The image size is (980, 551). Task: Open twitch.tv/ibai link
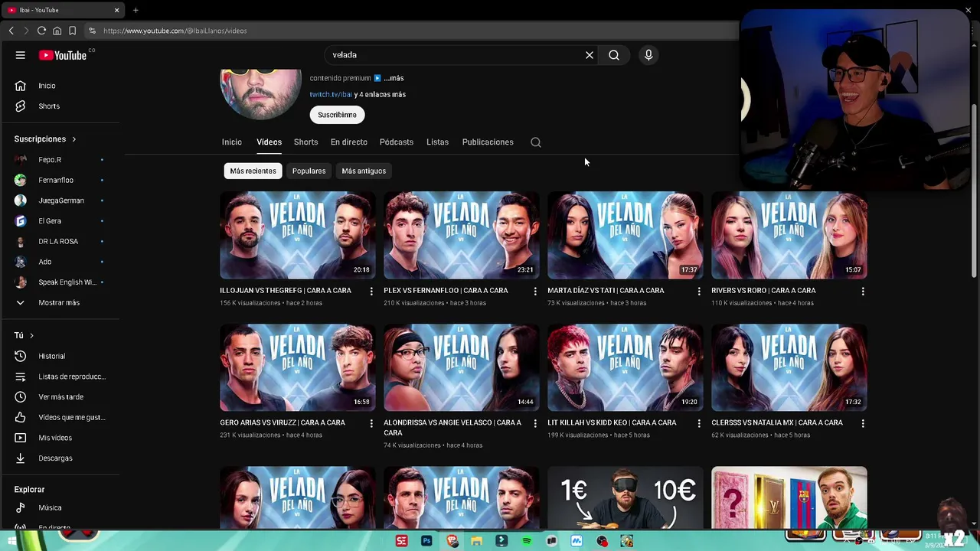point(331,94)
